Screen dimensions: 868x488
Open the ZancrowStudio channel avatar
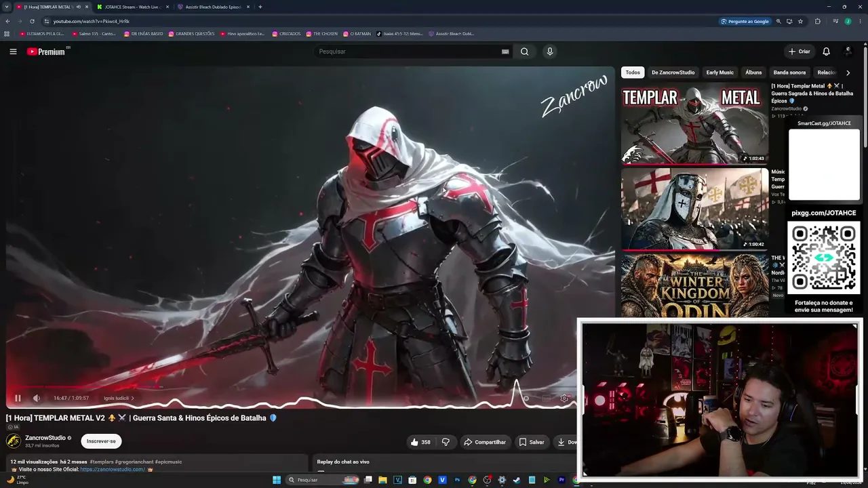14,441
